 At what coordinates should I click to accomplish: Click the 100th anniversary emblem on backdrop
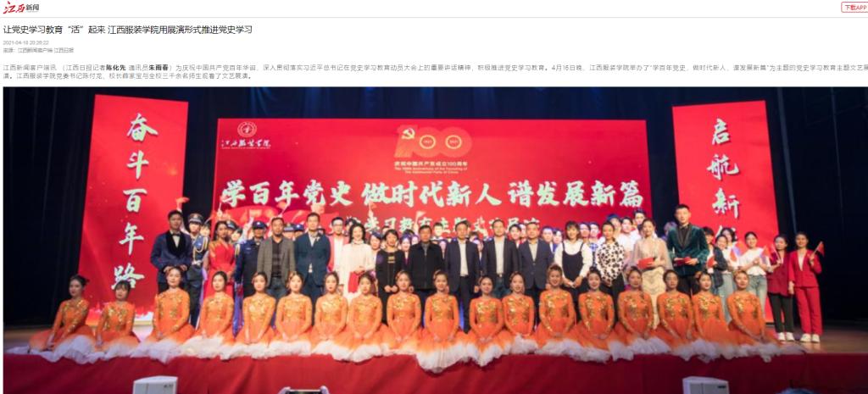432,142
